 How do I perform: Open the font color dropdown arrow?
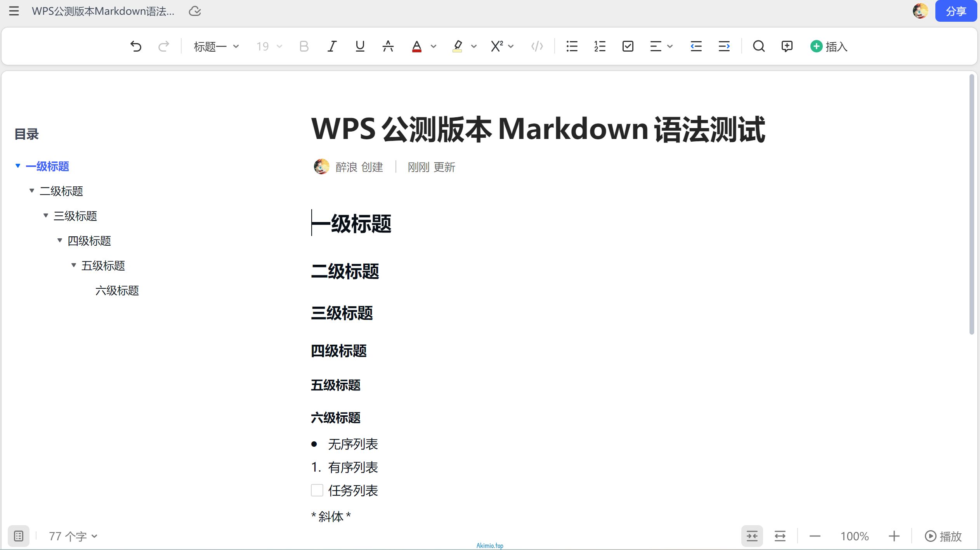click(434, 47)
